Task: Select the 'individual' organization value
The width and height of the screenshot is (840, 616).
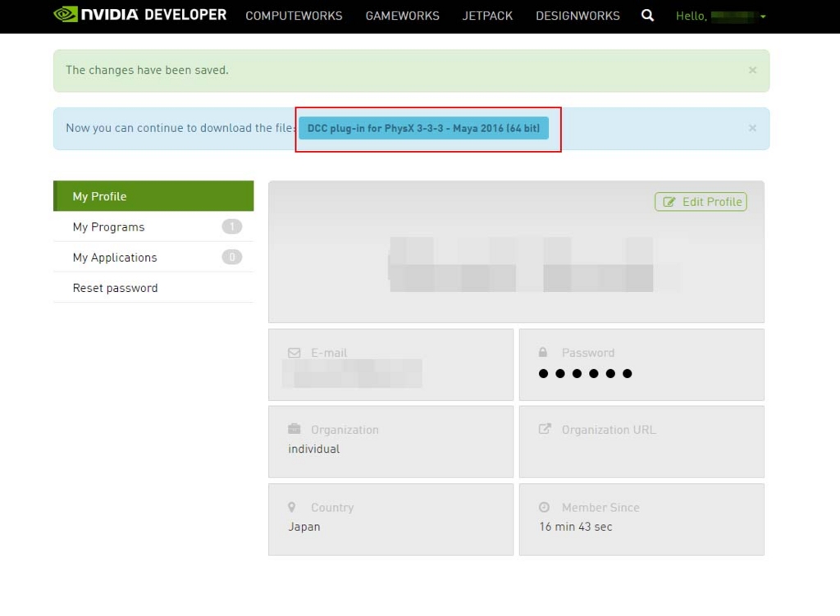Action: click(314, 449)
